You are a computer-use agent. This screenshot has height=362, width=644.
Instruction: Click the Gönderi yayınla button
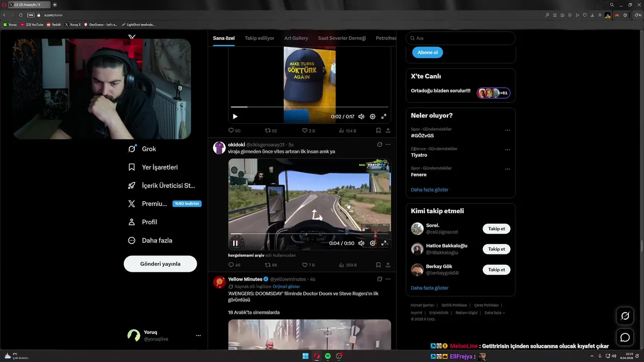point(160,263)
